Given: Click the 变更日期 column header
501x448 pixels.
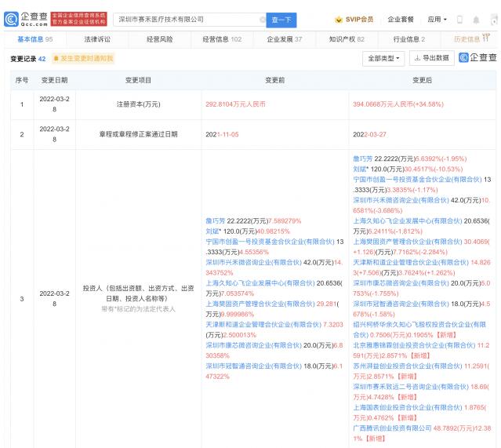Looking at the screenshot, I should [54, 80].
